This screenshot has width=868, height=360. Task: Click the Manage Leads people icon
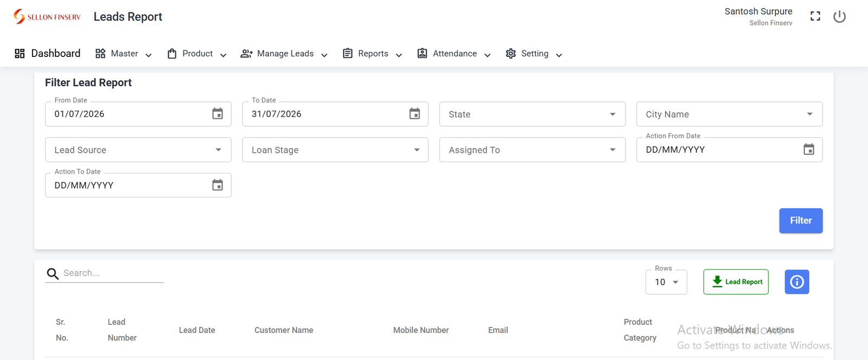[246, 53]
